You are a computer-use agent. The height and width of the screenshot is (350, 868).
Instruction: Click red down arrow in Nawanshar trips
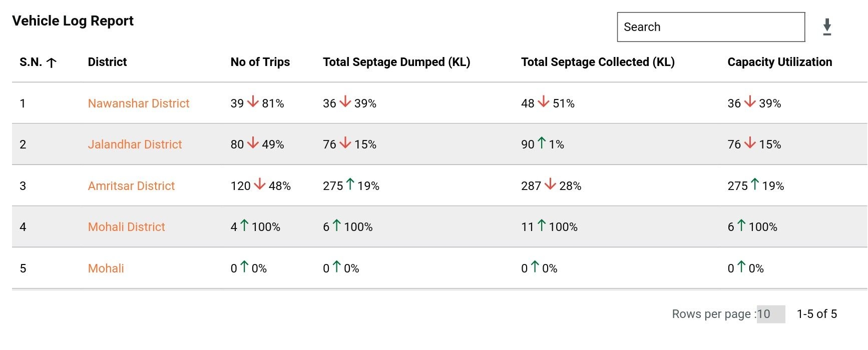click(253, 102)
